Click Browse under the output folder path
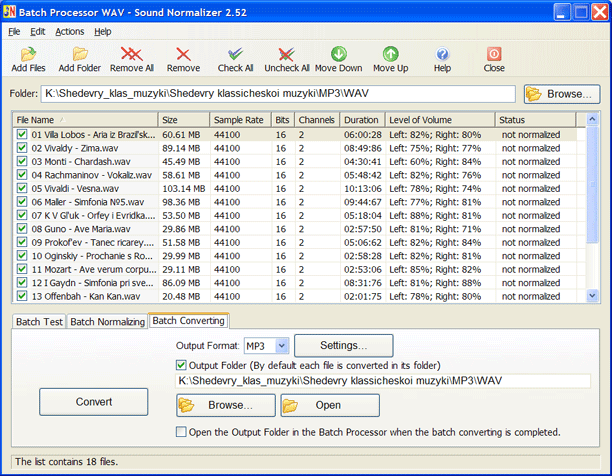Image resolution: width=612 pixels, height=476 pixels. point(226,405)
